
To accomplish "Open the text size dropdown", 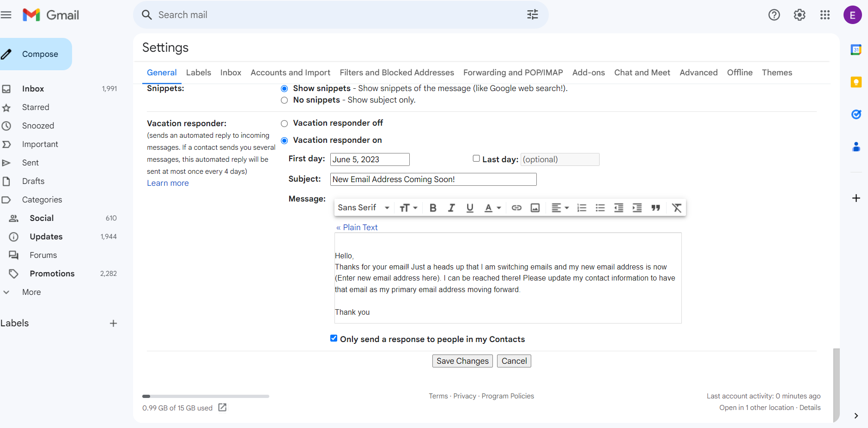I will click(408, 208).
